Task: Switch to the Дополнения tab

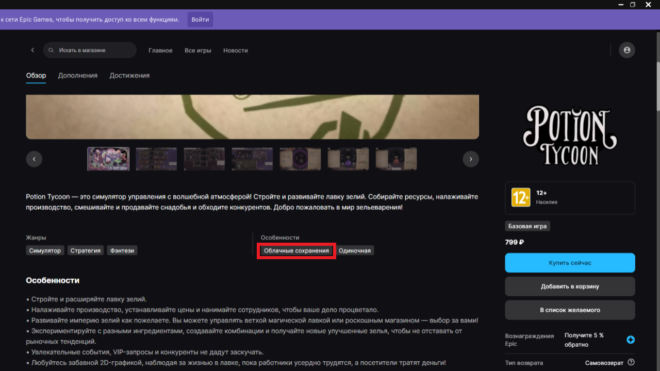Action: pyautogui.click(x=77, y=75)
